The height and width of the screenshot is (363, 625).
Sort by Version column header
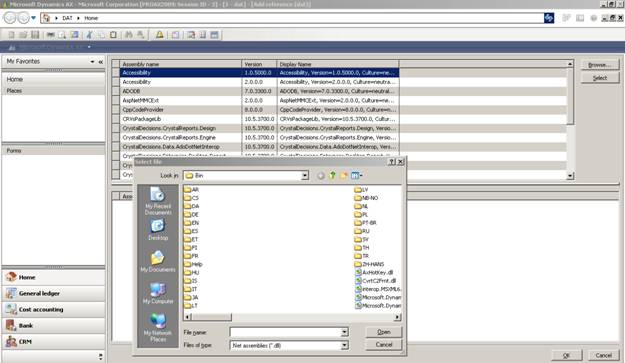coord(259,64)
